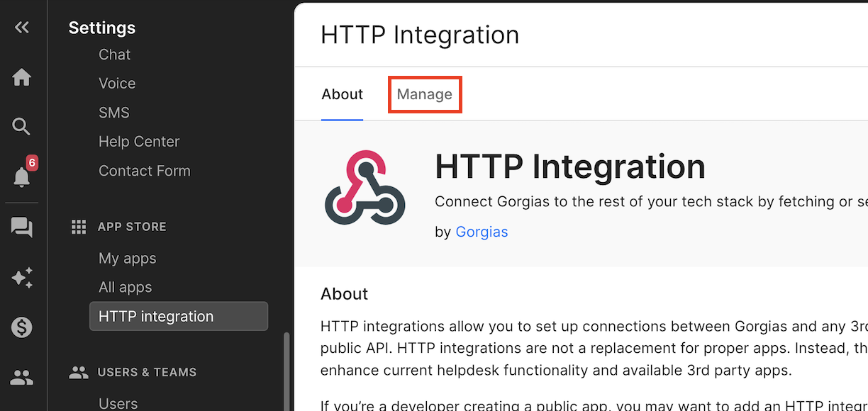Click the HTTP Integration page title
868x411 pixels.
[x=420, y=35]
